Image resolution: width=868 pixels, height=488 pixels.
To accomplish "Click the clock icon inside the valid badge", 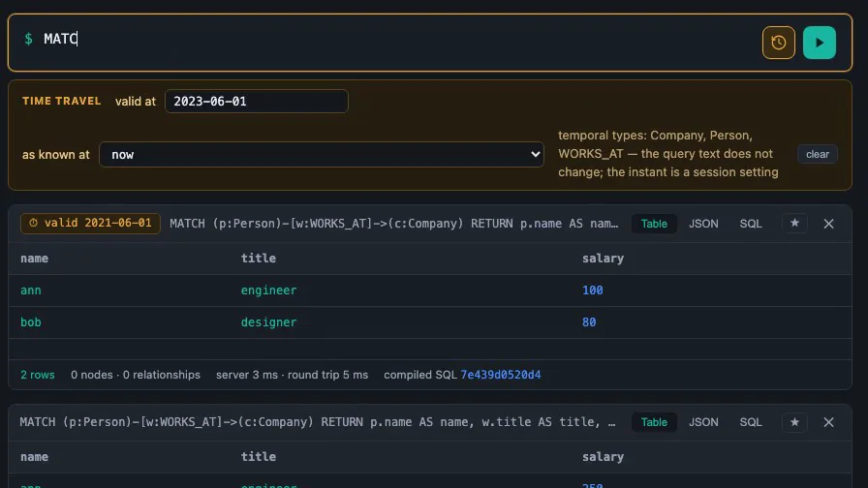I will point(33,223).
